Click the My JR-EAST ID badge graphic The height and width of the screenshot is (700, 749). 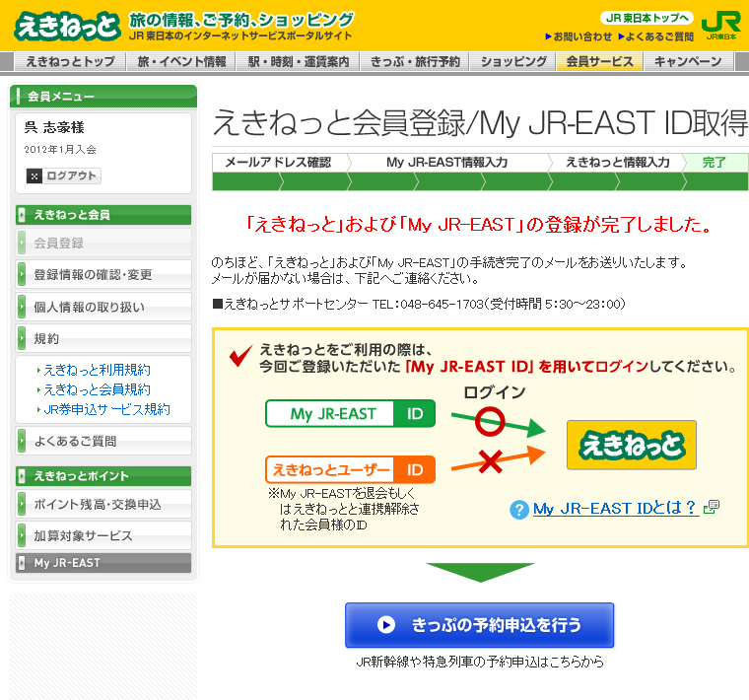click(350, 413)
